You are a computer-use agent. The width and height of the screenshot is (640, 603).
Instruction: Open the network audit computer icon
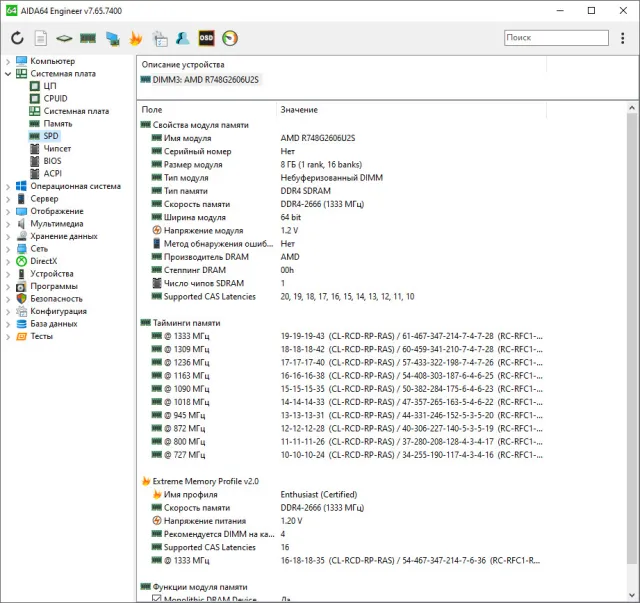point(112,38)
